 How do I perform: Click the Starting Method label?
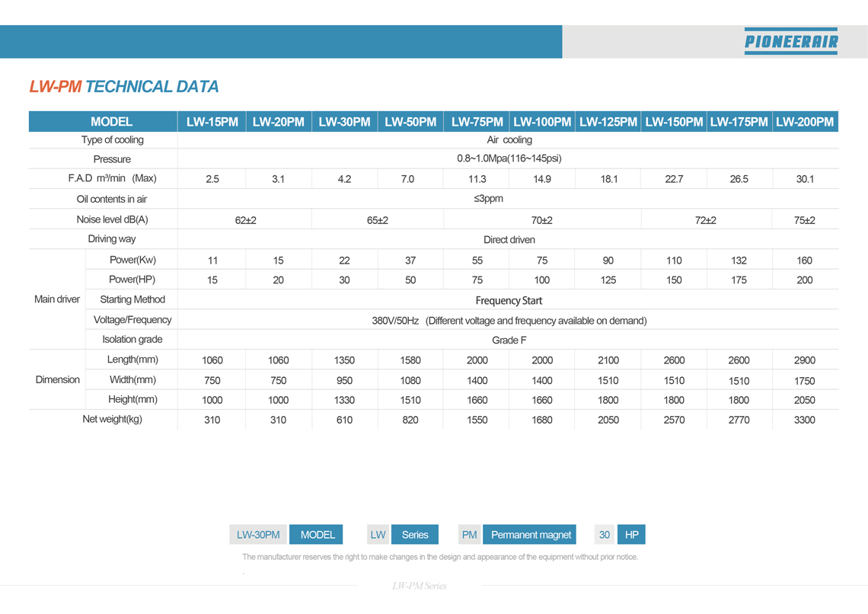coord(132,299)
